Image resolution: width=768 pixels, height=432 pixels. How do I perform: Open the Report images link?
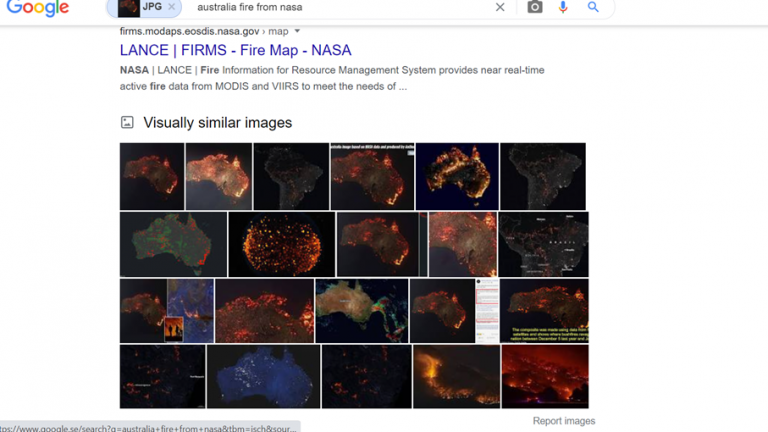pyautogui.click(x=564, y=421)
